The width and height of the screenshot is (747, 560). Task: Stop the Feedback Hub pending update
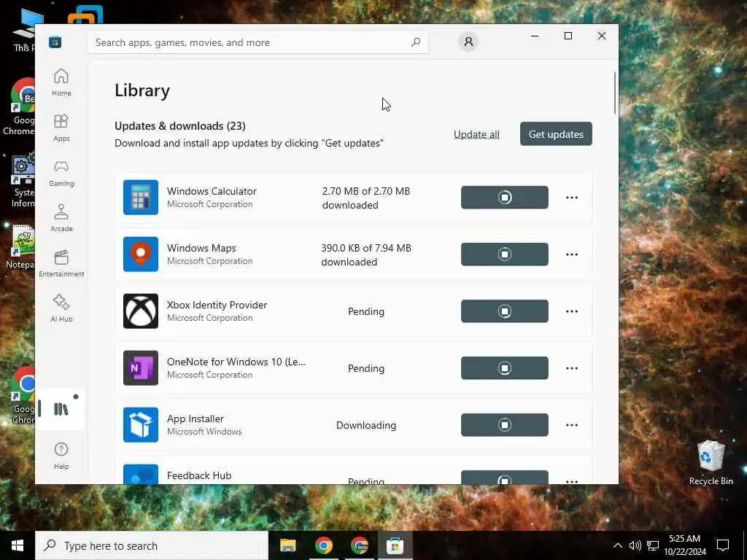[x=505, y=478]
